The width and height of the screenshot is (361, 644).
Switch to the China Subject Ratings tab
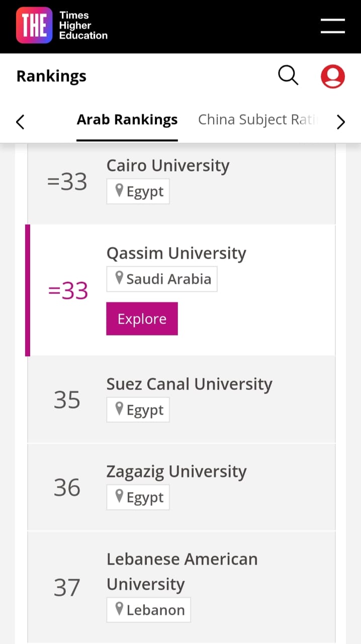pos(258,120)
